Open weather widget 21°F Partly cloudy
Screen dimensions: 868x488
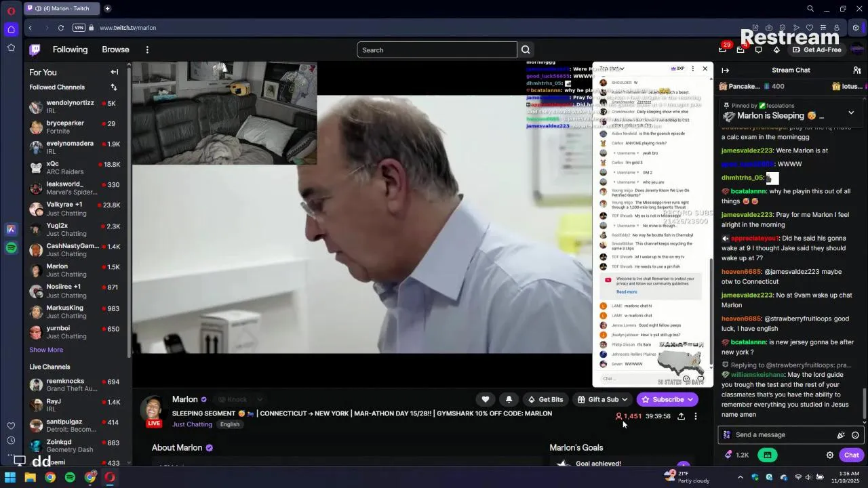tap(688, 476)
